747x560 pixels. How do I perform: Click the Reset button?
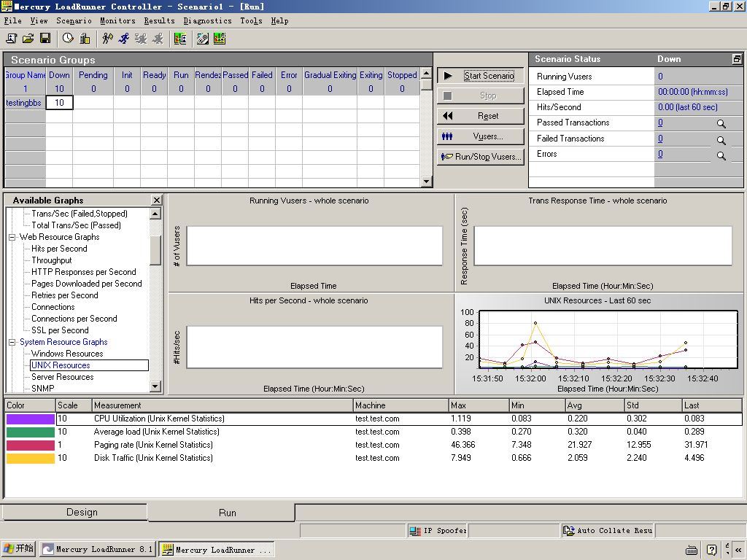click(x=481, y=116)
